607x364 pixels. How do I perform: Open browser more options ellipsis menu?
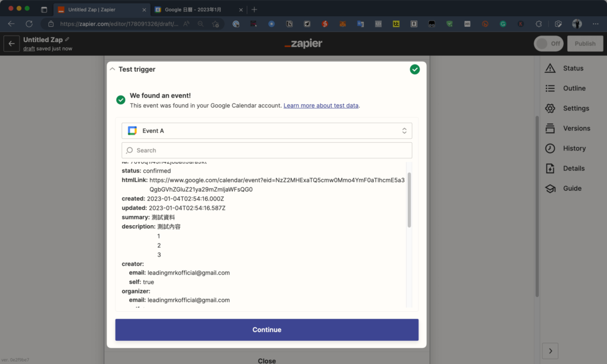pos(595,24)
